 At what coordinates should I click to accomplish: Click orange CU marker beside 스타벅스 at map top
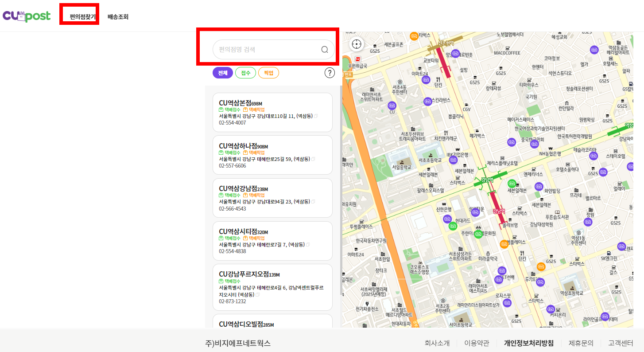click(x=414, y=36)
